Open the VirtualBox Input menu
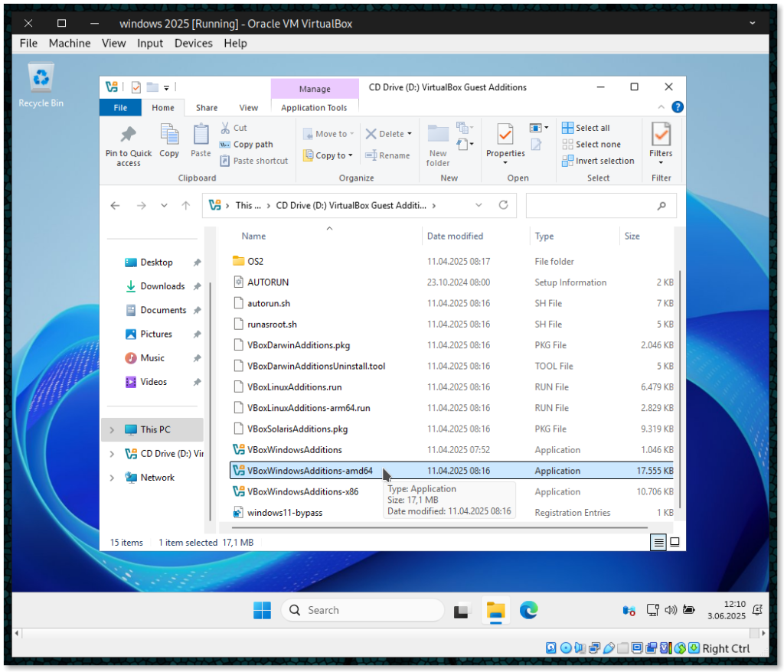 [150, 44]
